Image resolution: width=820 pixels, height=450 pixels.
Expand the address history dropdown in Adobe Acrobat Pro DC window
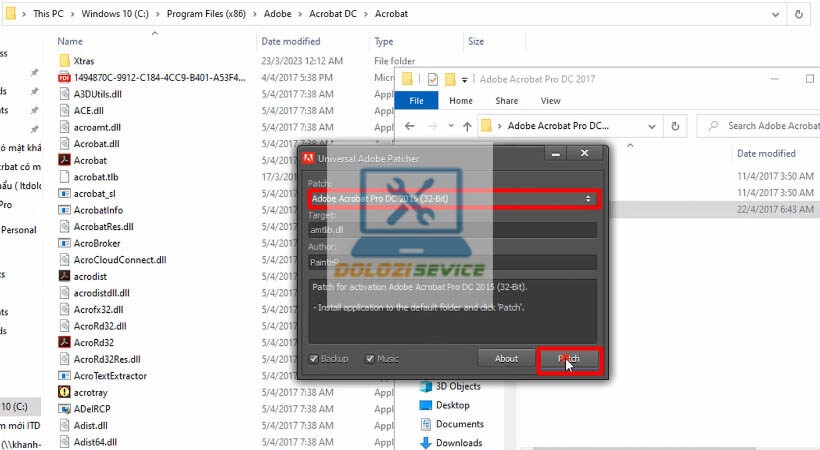pyautogui.click(x=652, y=126)
